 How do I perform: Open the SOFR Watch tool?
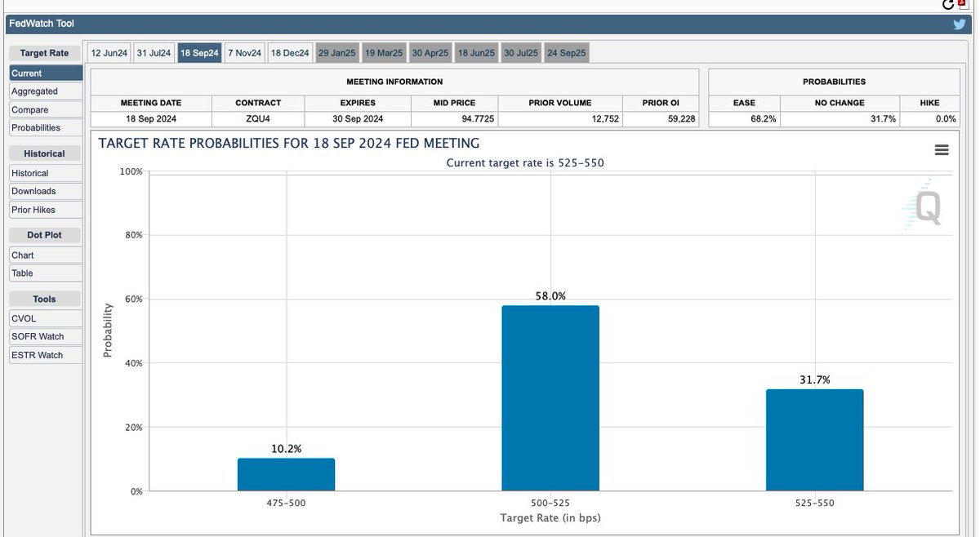46,336
